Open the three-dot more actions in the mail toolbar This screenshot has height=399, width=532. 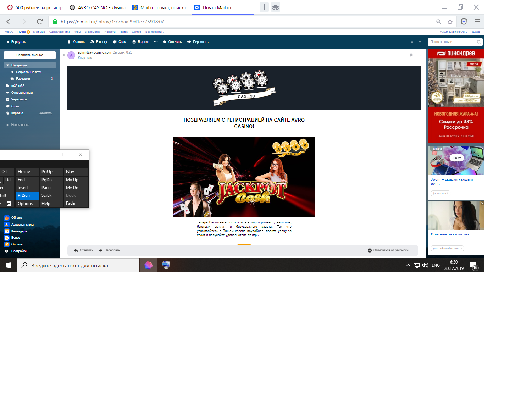[x=156, y=42]
